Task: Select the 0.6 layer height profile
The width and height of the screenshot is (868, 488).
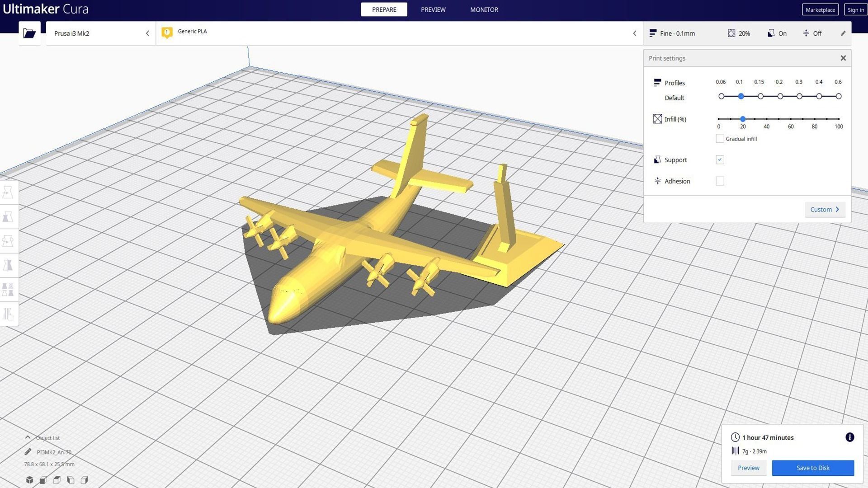Action: tap(839, 96)
